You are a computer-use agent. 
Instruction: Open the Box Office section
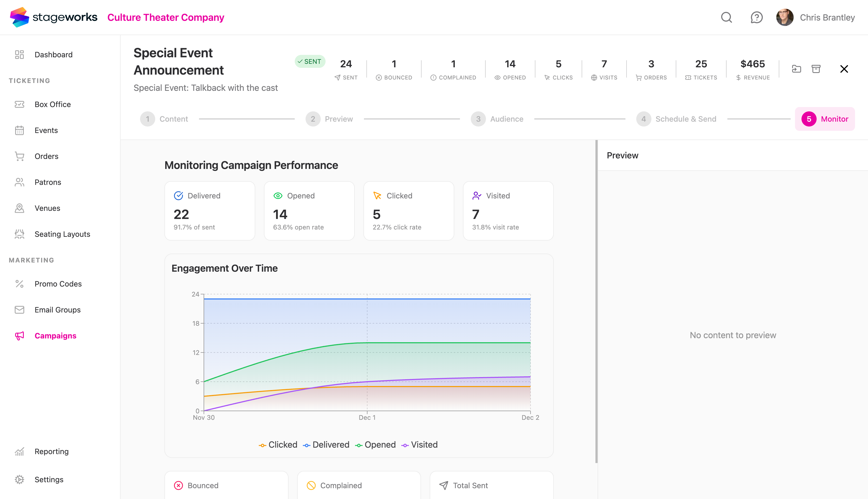click(x=52, y=104)
